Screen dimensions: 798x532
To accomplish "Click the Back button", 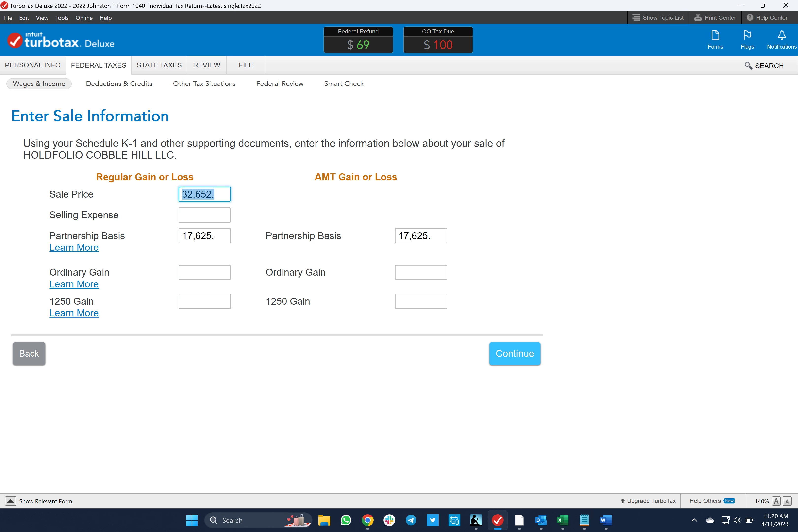I will coord(29,353).
